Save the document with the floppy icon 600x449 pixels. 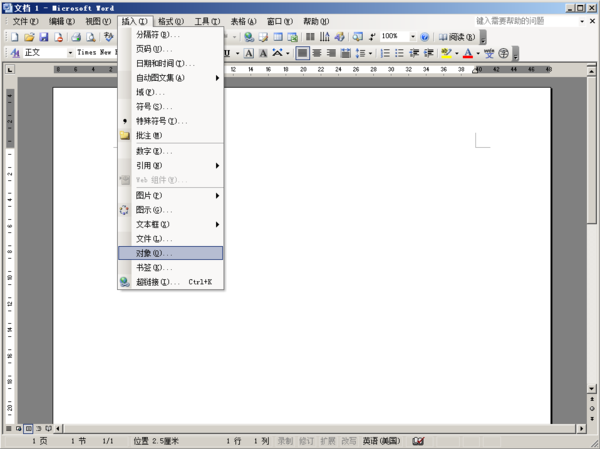44,37
